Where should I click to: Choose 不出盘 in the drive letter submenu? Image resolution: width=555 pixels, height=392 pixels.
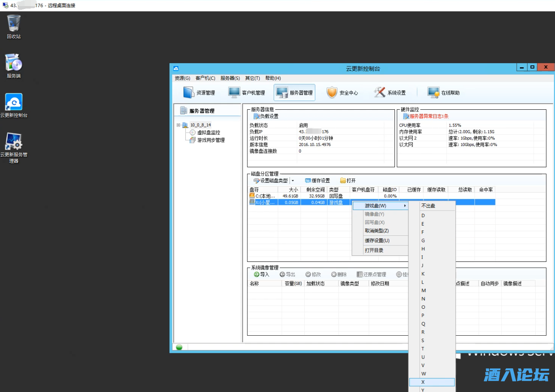428,206
